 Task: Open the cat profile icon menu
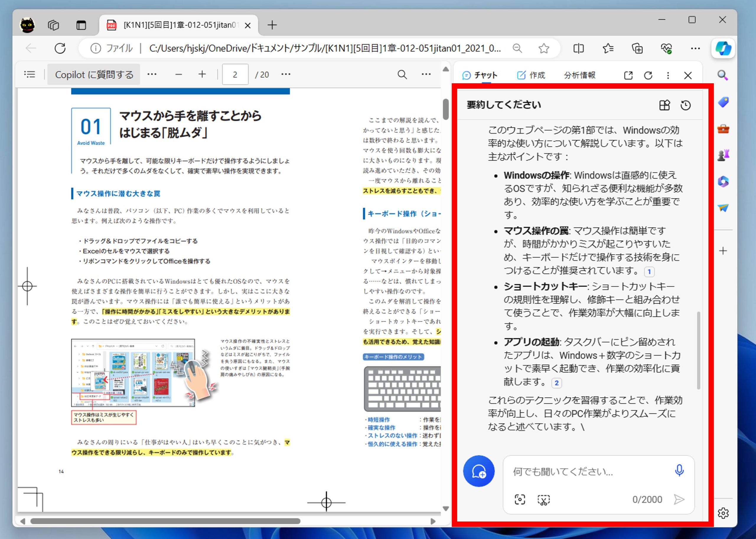pos(27,25)
